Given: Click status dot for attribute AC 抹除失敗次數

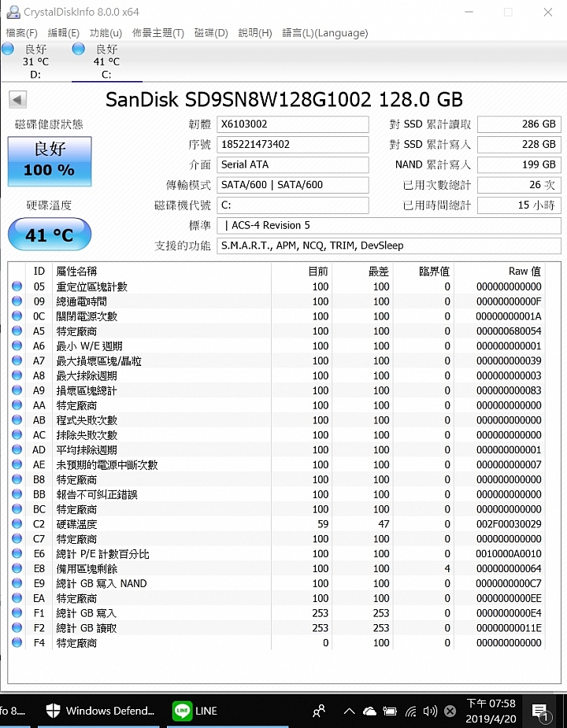Looking at the screenshot, I should coord(17,434).
